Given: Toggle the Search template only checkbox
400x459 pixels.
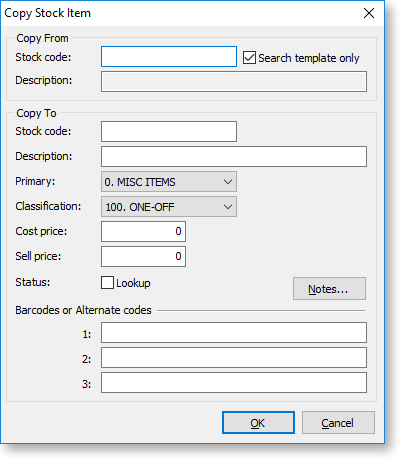Looking at the screenshot, I should 249,58.
